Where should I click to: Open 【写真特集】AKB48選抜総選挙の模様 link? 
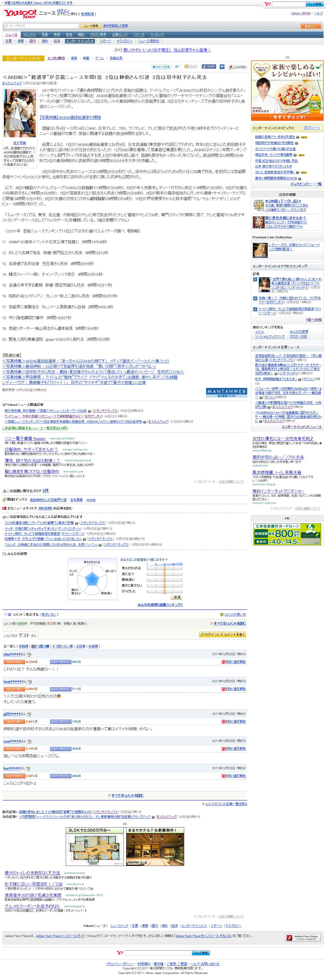pos(70,117)
